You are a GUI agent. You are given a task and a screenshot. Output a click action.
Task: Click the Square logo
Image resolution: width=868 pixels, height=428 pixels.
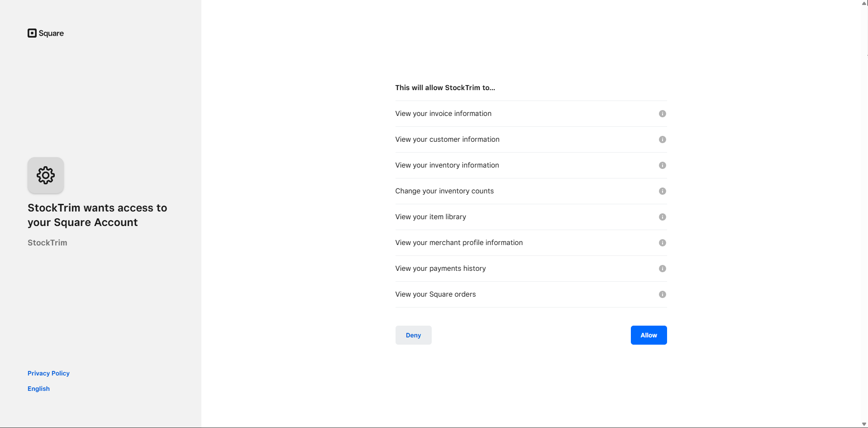click(46, 33)
